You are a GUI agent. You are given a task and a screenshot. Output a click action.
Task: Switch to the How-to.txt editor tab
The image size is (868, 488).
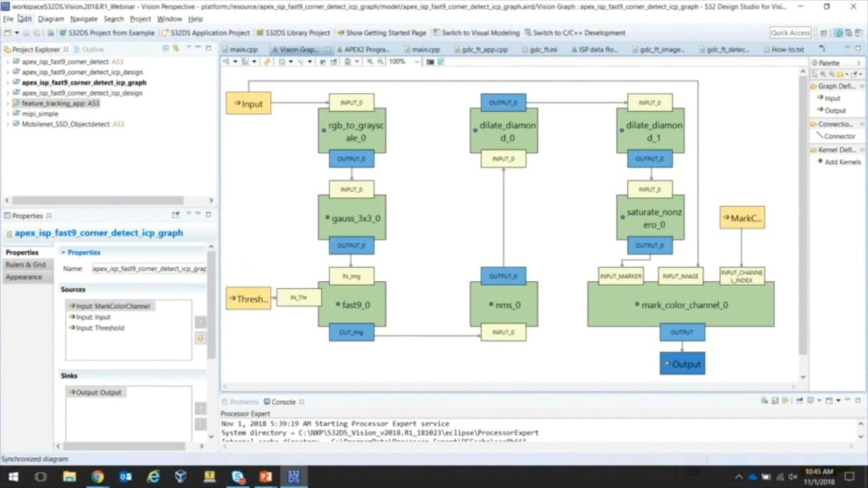[x=787, y=49]
